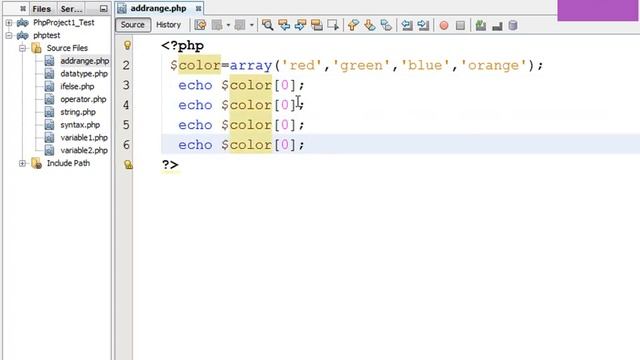Click the $color variable on line 2

(x=196, y=65)
